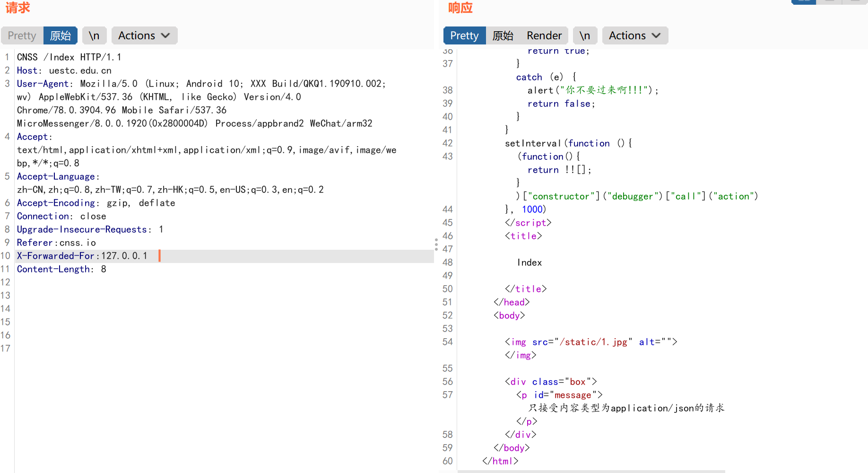This screenshot has width=868, height=473.
Task: Click request line number 10 in gutter
Action: (x=5, y=256)
